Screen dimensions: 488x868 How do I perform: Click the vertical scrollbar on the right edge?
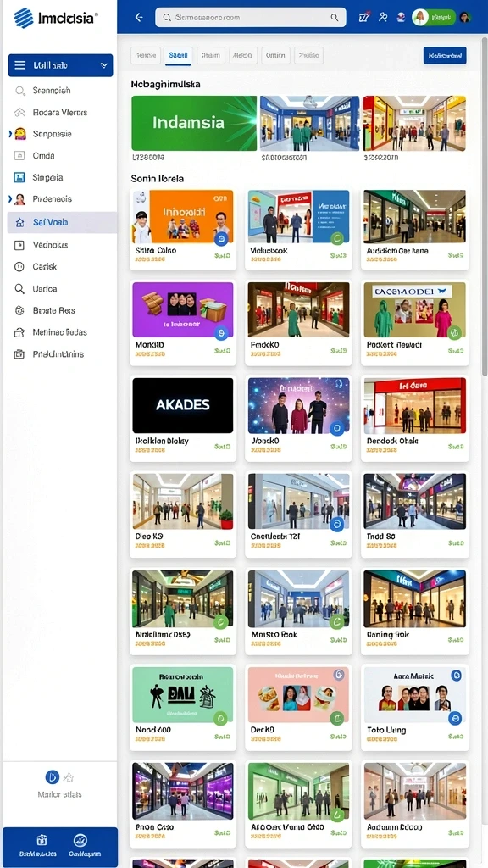coord(485,210)
